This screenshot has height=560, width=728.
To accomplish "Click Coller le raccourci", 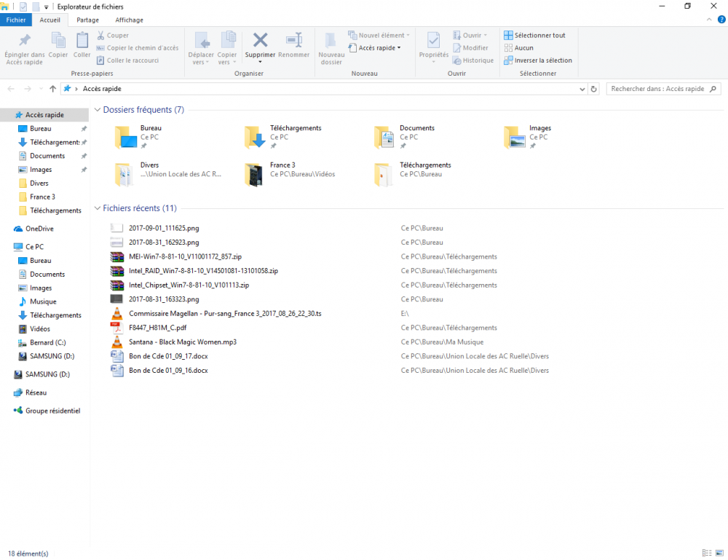I will tap(127, 60).
